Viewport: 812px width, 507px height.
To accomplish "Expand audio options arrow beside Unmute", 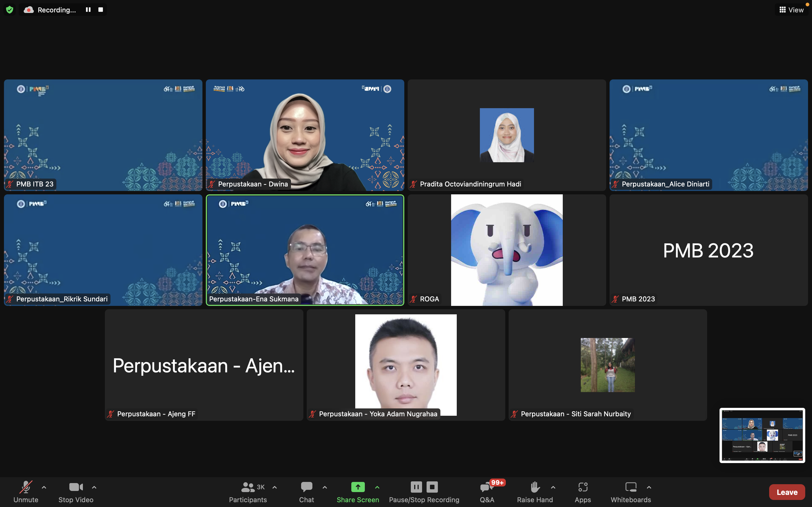I will pyautogui.click(x=44, y=487).
